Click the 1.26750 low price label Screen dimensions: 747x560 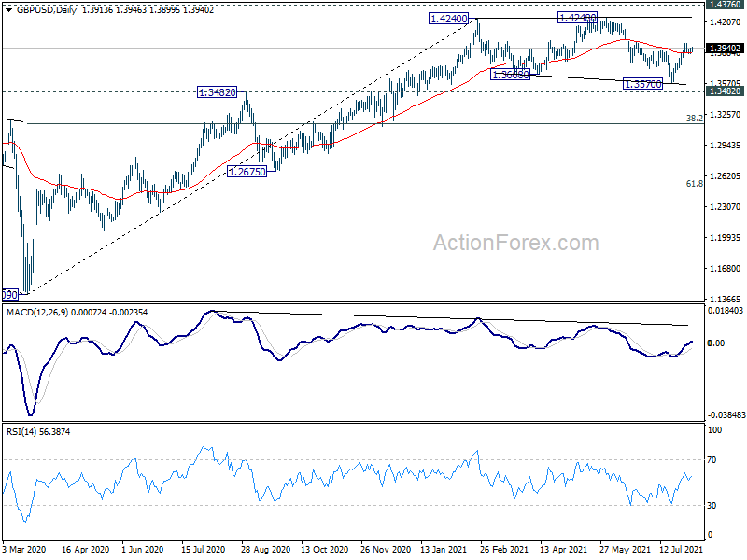[x=247, y=171]
